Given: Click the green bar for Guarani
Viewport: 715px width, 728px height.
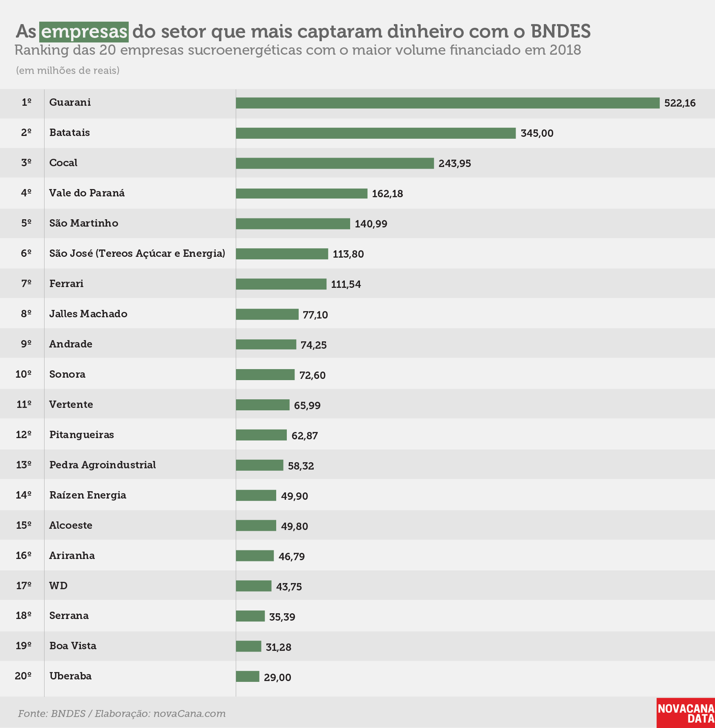Looking at the screenshot, I should 448,103.
